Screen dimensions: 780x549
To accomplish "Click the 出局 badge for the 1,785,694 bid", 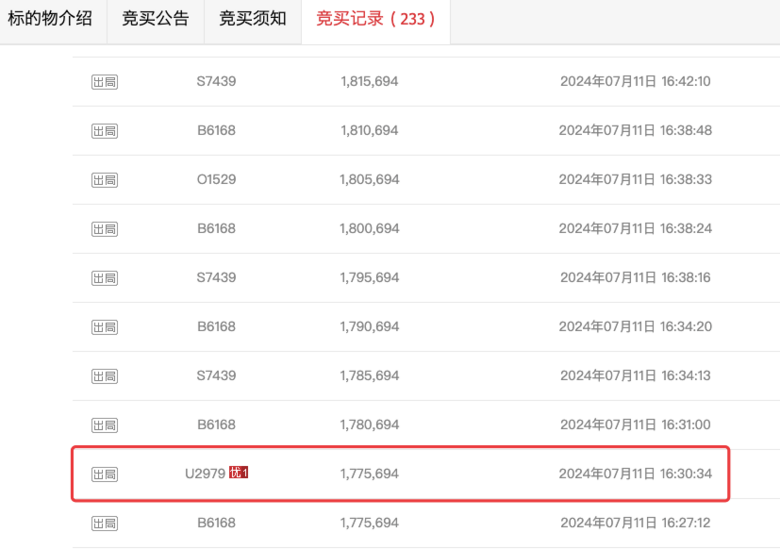I will point(104,375).
